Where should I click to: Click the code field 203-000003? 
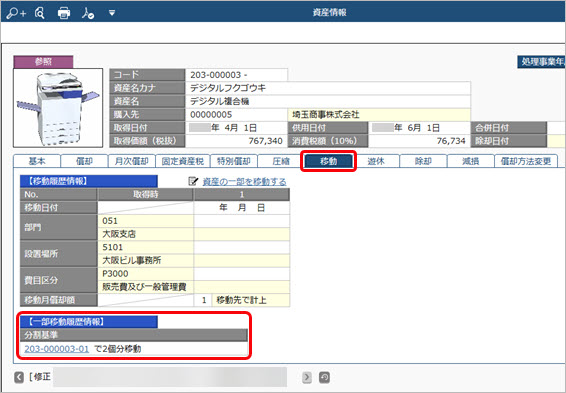pyautogui.click(x=236, y=75)
